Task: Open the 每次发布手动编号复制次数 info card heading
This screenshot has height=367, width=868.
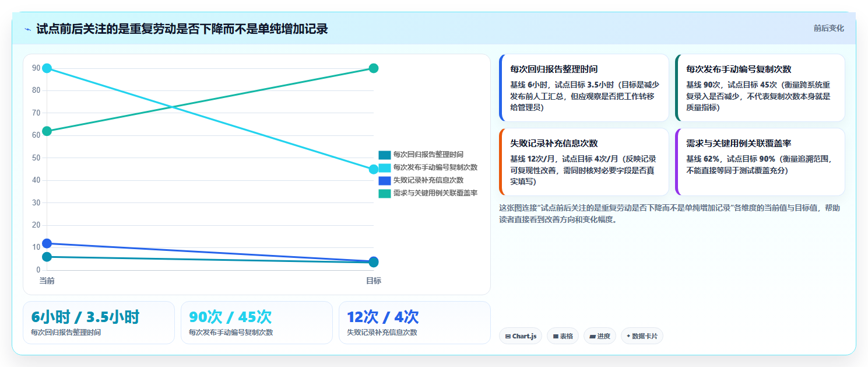Action: (739, 69)
